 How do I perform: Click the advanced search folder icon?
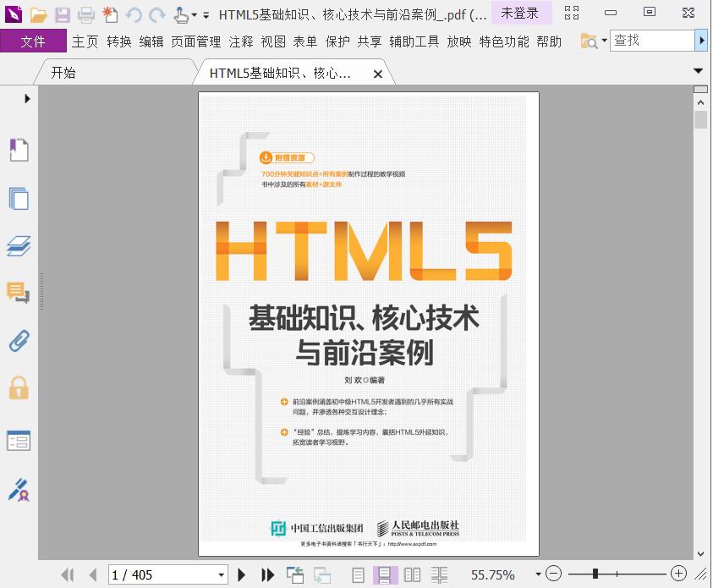point(590,41)
